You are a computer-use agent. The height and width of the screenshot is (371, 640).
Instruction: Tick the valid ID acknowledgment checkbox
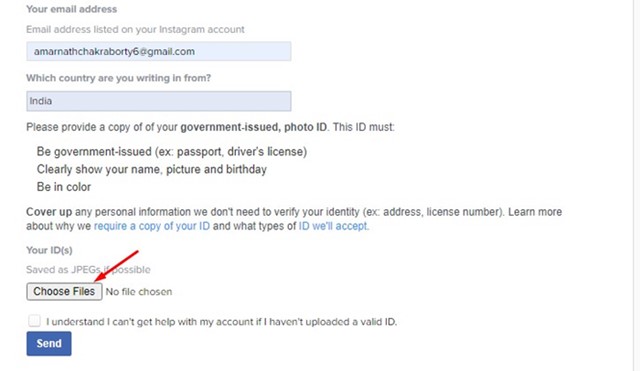click(x=35, y=321)
